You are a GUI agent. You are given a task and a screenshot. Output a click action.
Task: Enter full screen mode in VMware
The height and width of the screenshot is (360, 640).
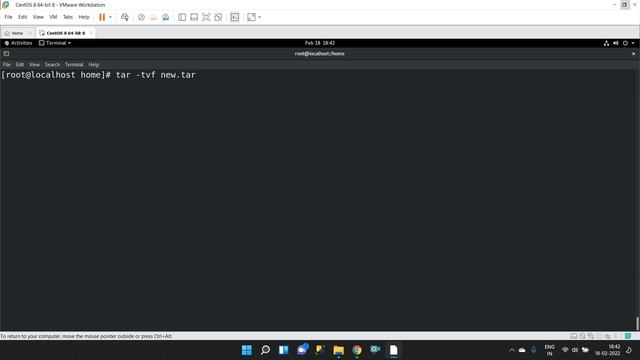(x=206, y=17)
